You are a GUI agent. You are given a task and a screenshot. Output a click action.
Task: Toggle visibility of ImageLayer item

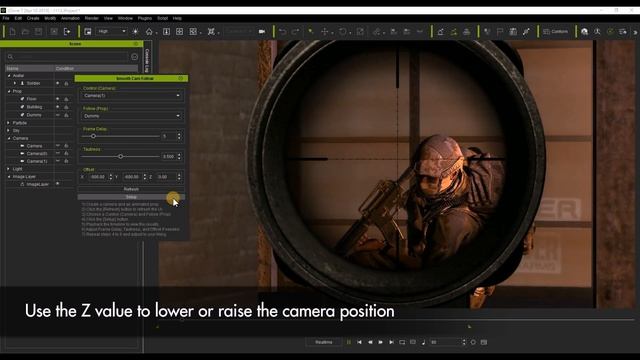(x=58, y=184)
